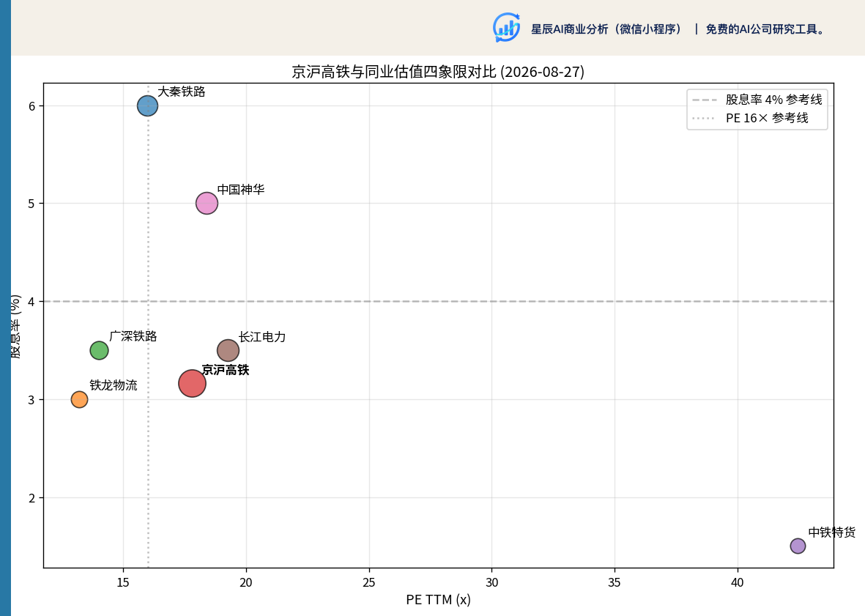Screen dimensions: 865x616
Task: Click the x-axis tick label 30
Action: click(x=491, y=582)
